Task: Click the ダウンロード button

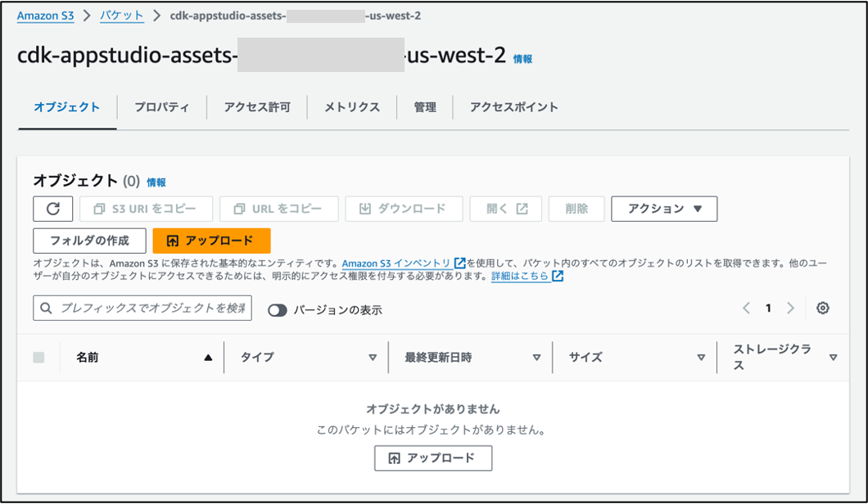Action: tap(404, 209)
